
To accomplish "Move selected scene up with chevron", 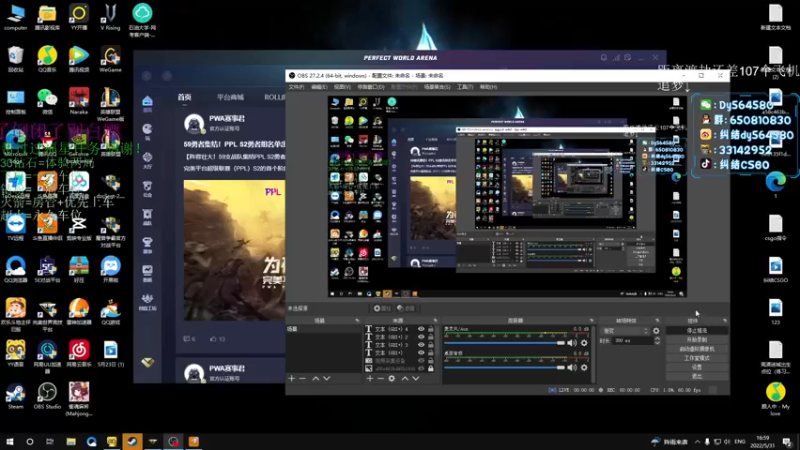I will (315, 379).
